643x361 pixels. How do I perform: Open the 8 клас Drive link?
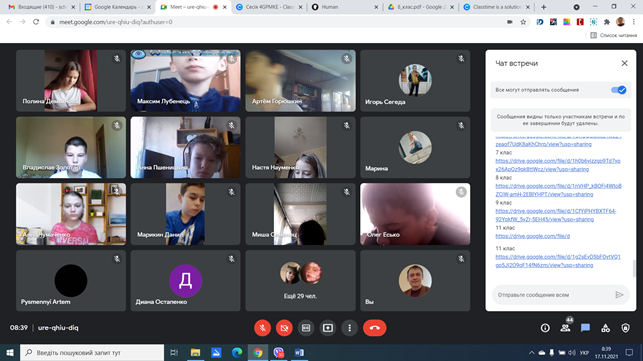coord(558,190)
